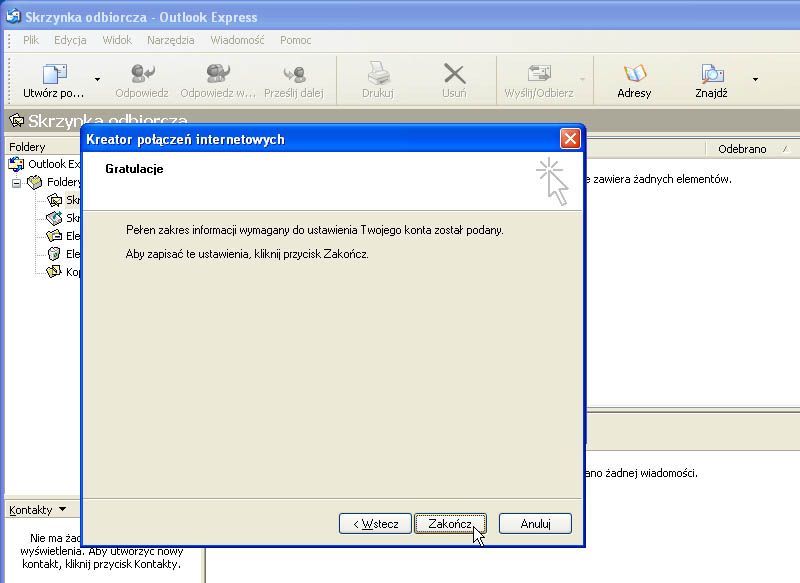The image size is (800, 583).
Task: Open Adresy address book icon
Action: pos(635,74)
